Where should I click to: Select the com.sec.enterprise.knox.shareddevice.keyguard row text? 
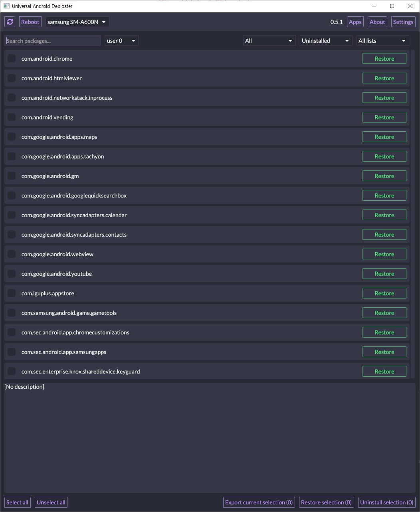[81, 372]
